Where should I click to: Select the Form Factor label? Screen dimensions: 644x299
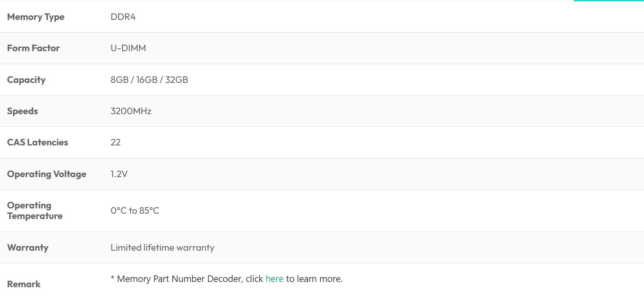point(33,48)
